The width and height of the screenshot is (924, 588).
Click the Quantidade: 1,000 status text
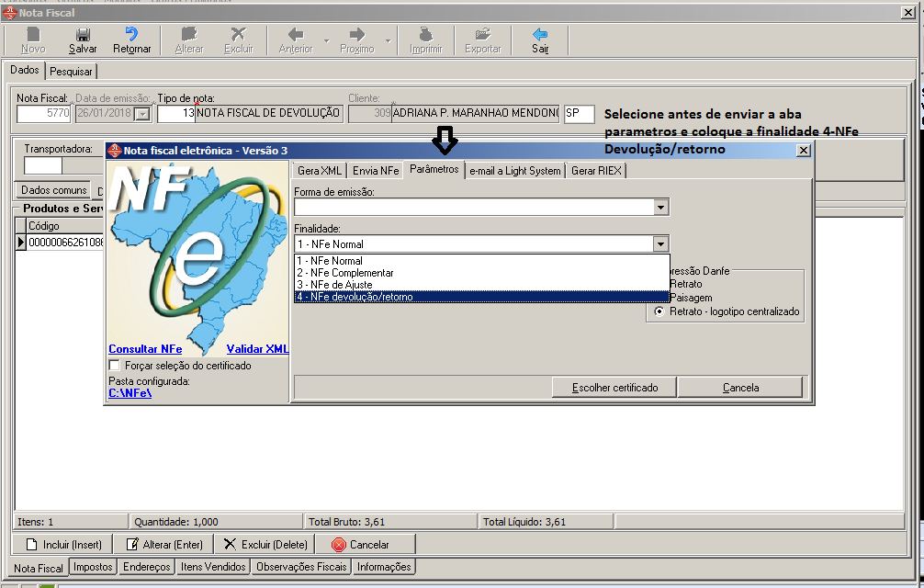175,522
